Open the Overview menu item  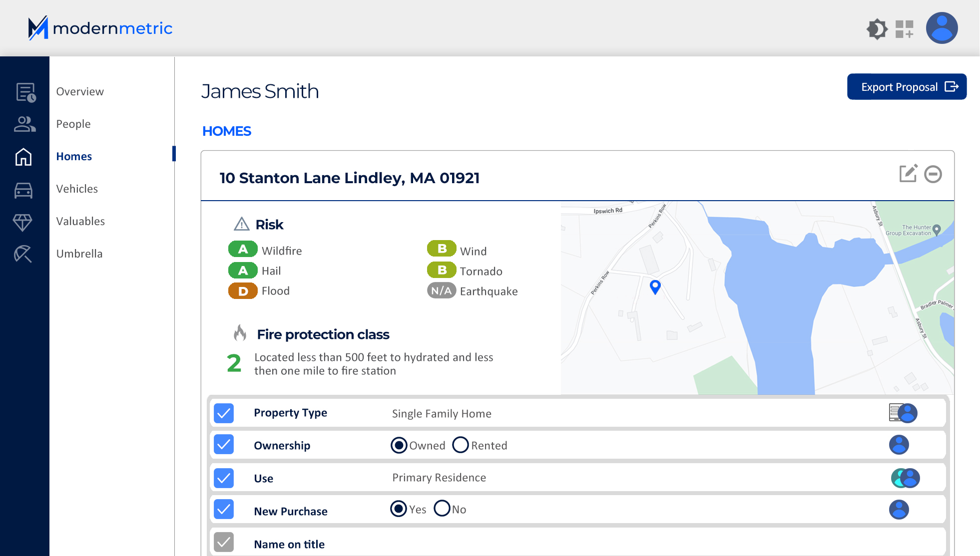(80, 91)
